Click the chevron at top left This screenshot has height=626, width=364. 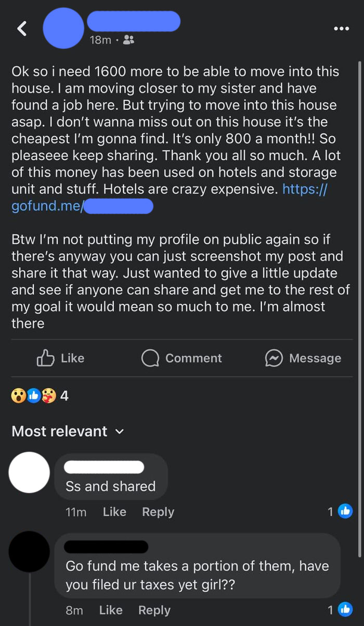(22, 29)
